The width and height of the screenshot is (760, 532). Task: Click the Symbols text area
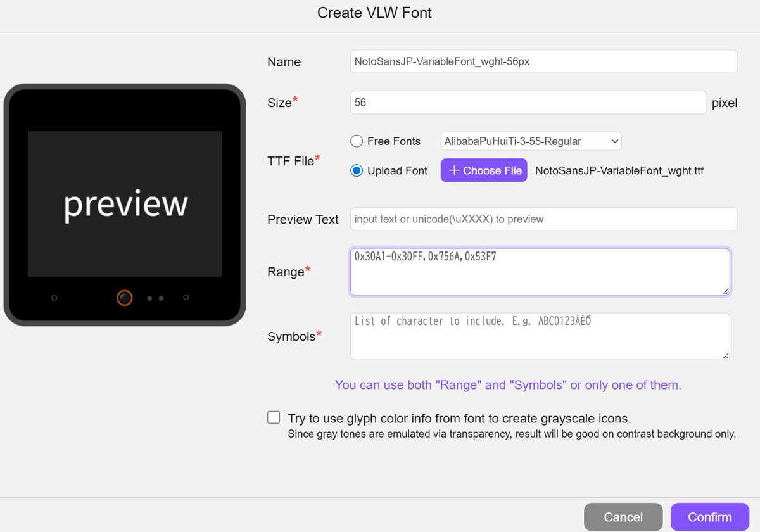click(x=540, y=336)
